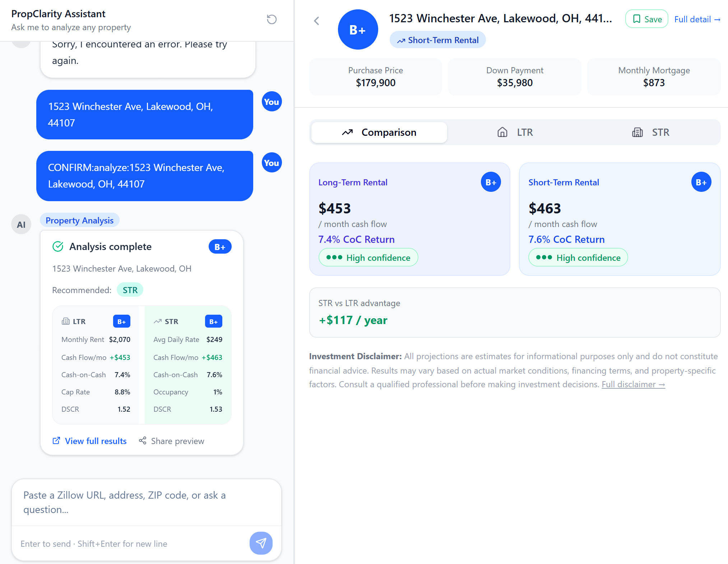Open the Property Analysis expander in chat
728x564 pixels.
[79, 220]
